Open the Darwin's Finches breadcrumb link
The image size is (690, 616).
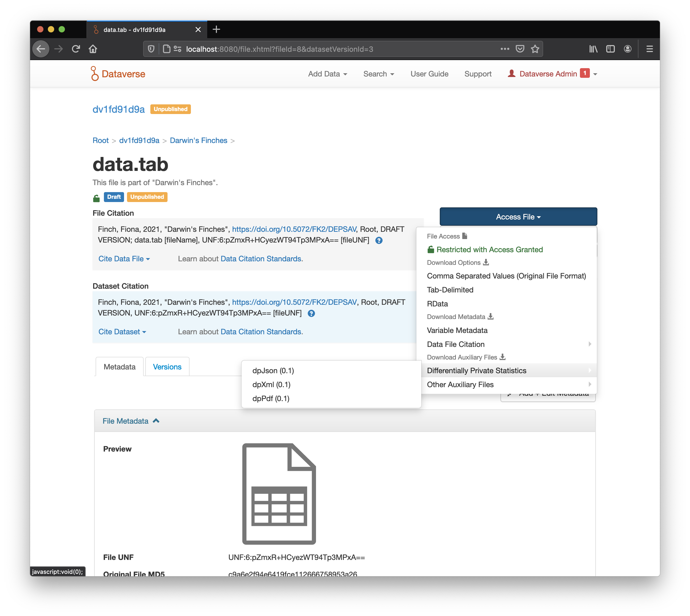[x=198, y=140]
